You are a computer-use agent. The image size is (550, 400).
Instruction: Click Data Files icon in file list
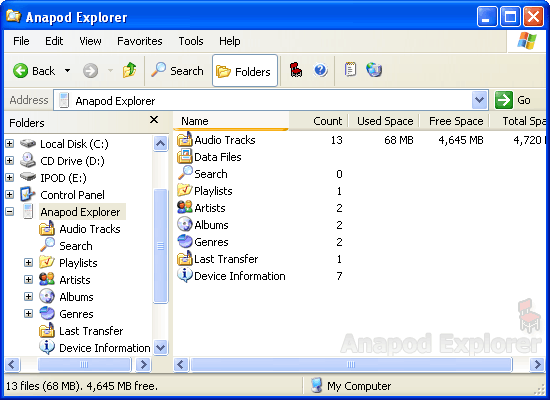point(185,156)
